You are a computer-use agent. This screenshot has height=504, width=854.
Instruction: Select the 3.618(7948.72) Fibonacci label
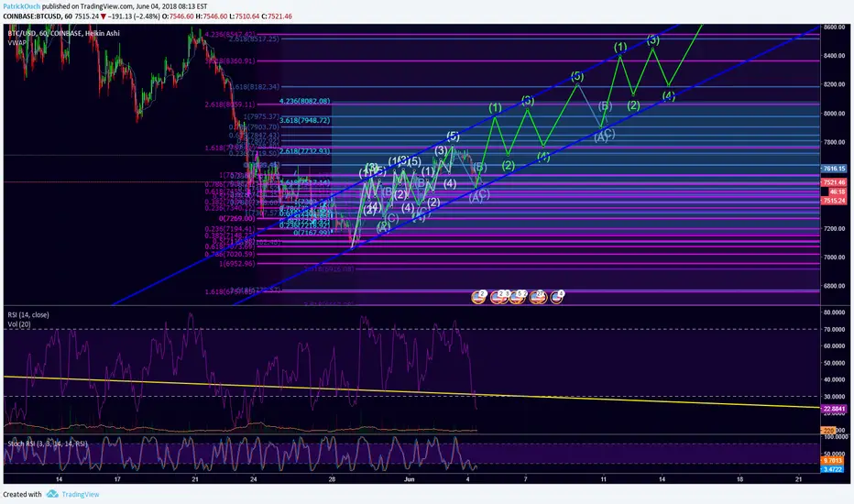(x=304, y=120)
